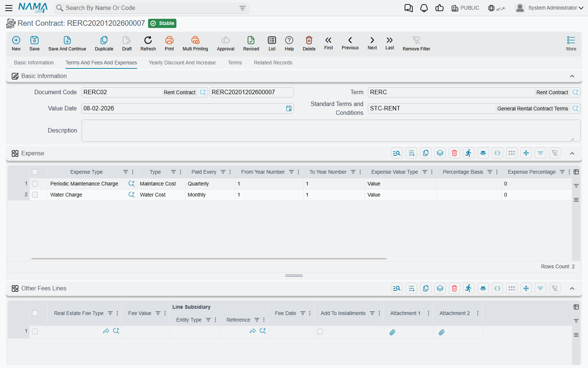
Task: Open the List view
Action: pos(272,43)
